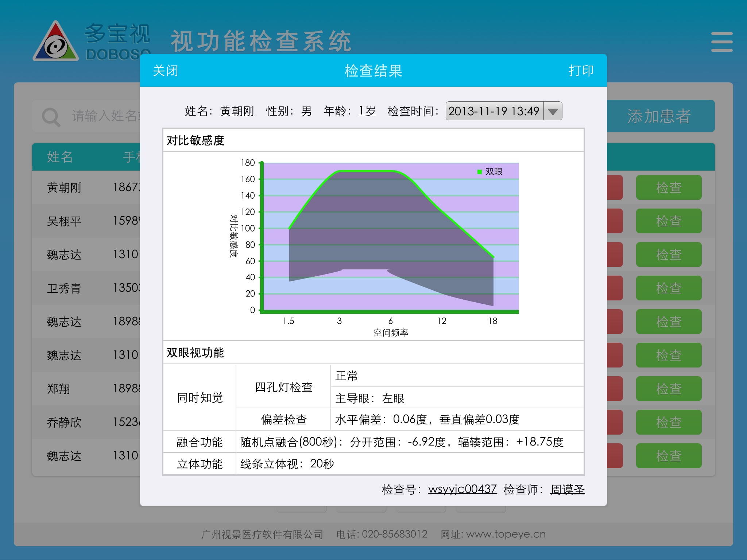Click 检查 button in 乔静欣 row
747x560 pixels.
[x=669, y=422]
